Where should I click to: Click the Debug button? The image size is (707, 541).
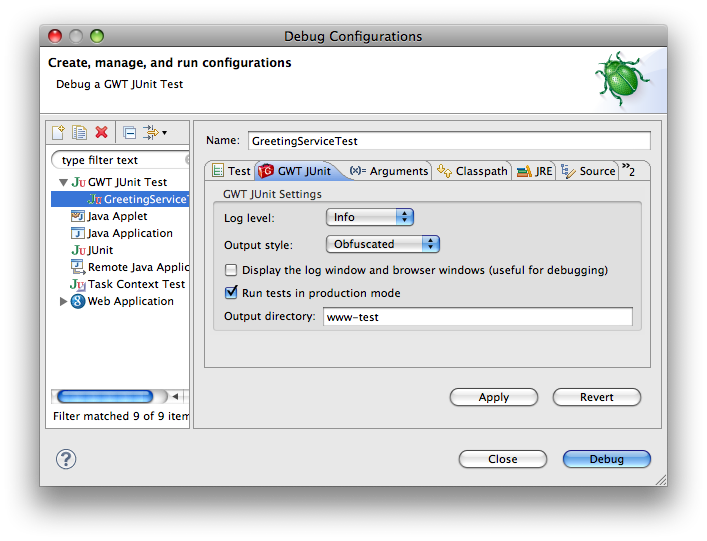(606, 459)
